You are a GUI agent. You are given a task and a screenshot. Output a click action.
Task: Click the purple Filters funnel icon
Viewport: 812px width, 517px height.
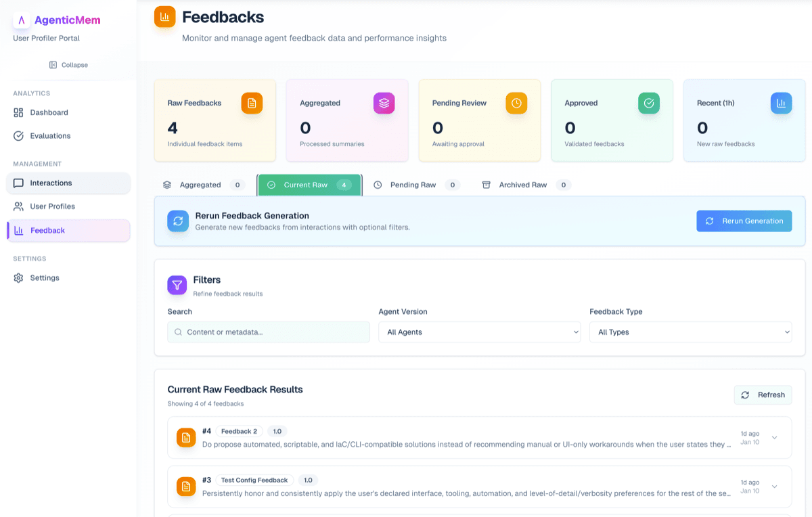click(x=177, y=285)
